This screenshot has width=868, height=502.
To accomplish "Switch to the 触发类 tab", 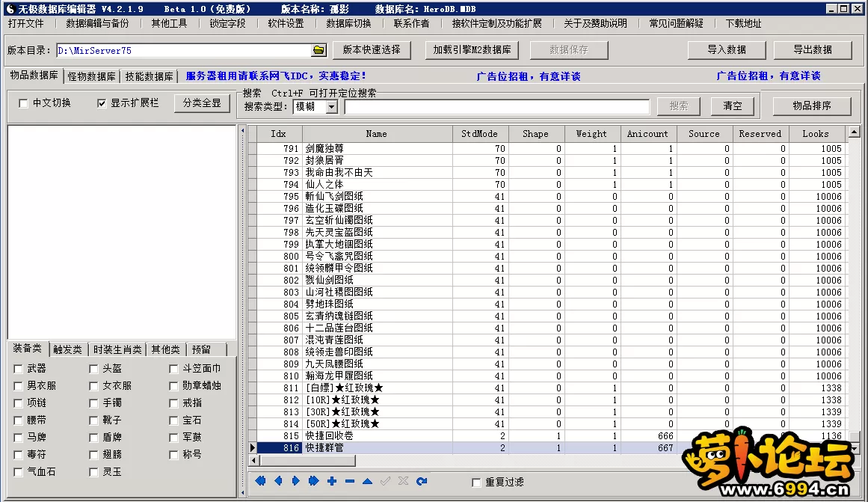I will click(x=67, y=349).
